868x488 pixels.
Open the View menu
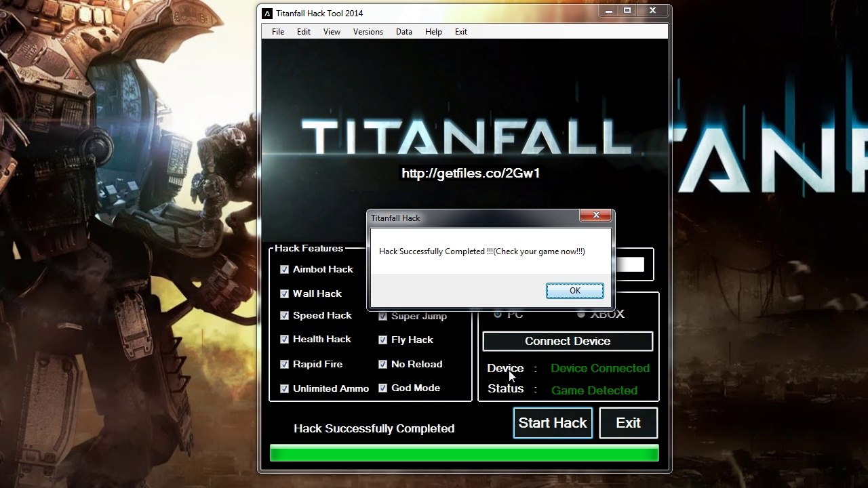[x=332, y=32]
